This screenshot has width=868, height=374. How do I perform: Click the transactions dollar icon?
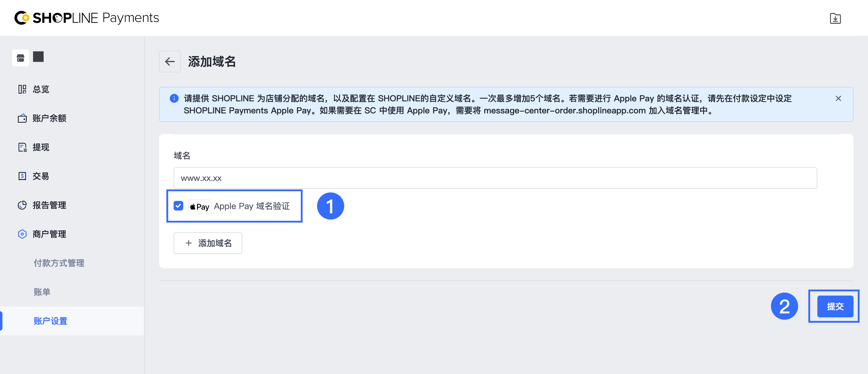click(22, 176)
